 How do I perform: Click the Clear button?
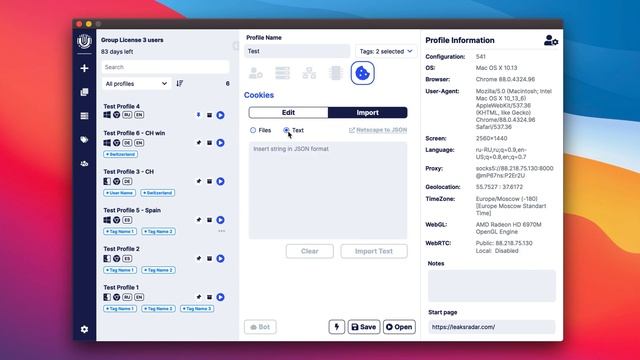(310, 251)
